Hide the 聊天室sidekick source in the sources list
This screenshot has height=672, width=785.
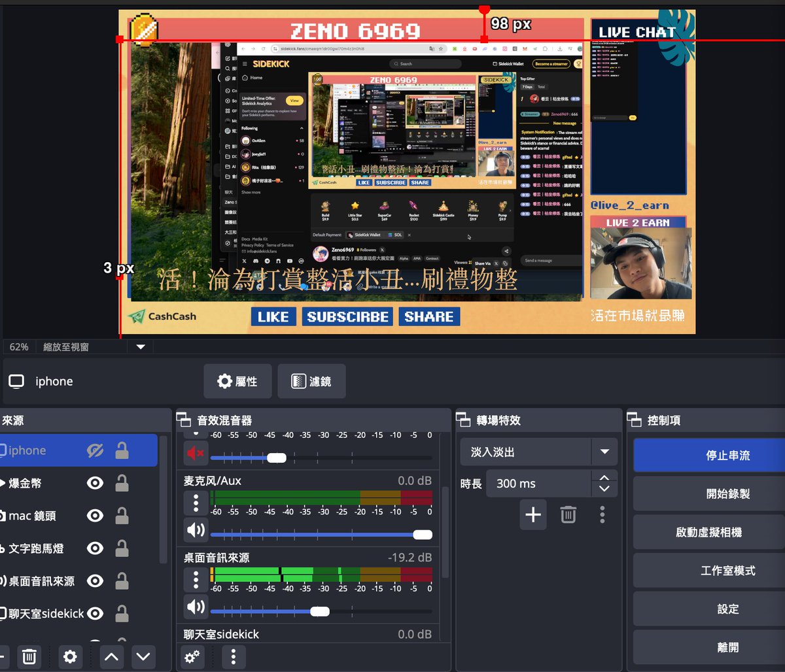(x=96, y=613)
